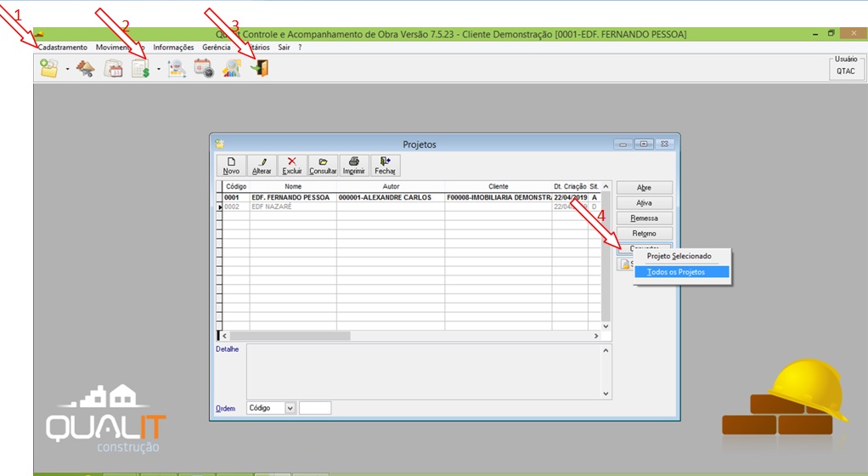Select project row 0001 EDF. FERNANDO PESSOA
The height and width of the screenshot is (476, 868).
point(409,197)
